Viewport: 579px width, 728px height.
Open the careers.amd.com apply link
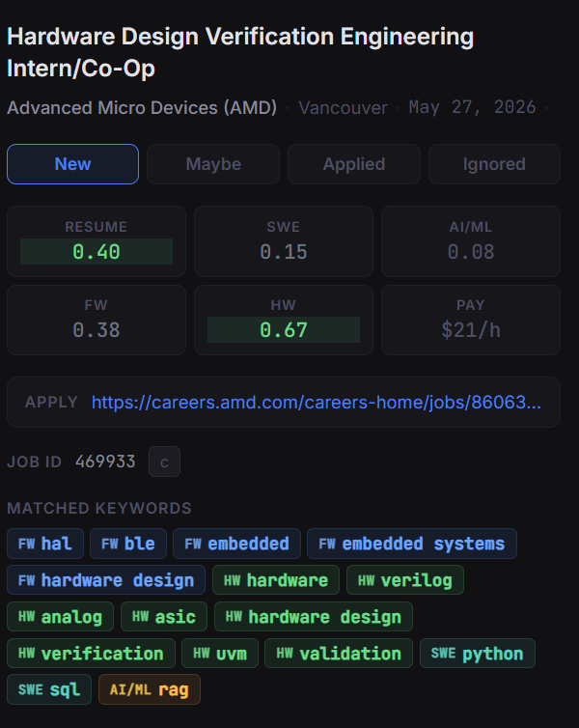(317, 402)
